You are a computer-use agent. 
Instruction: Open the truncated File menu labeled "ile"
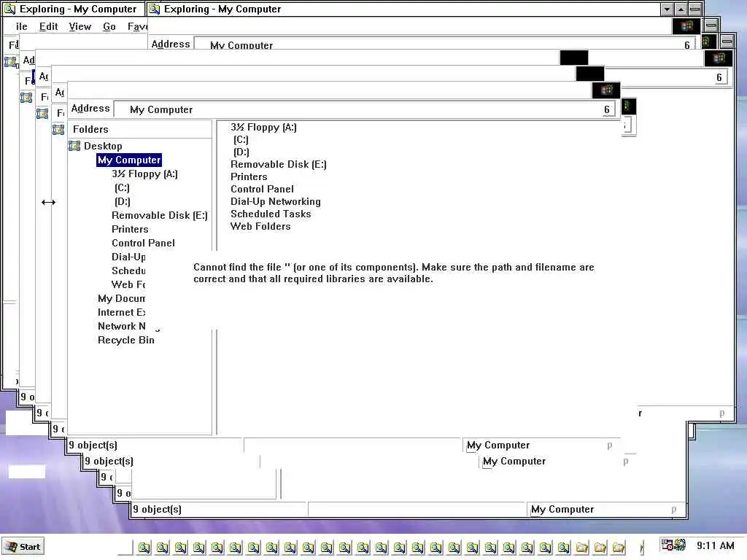pyautogui.click(x=21, y=27)
